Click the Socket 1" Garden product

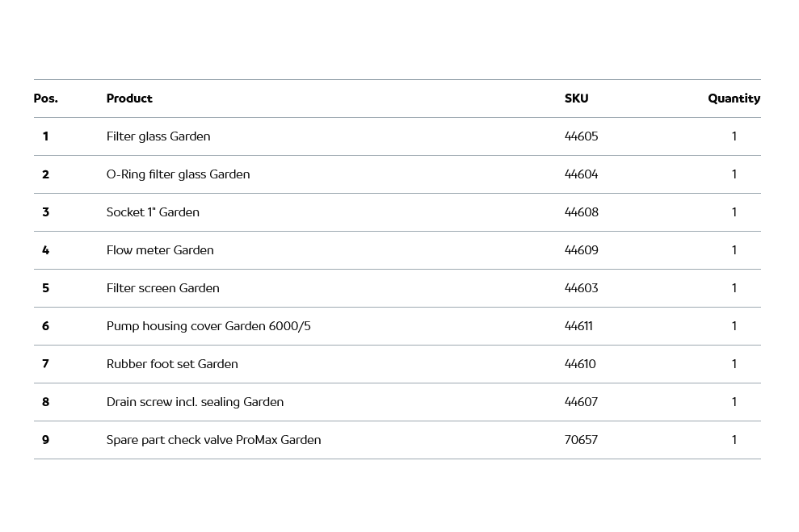pyautogui.click(x=153, y=212)
